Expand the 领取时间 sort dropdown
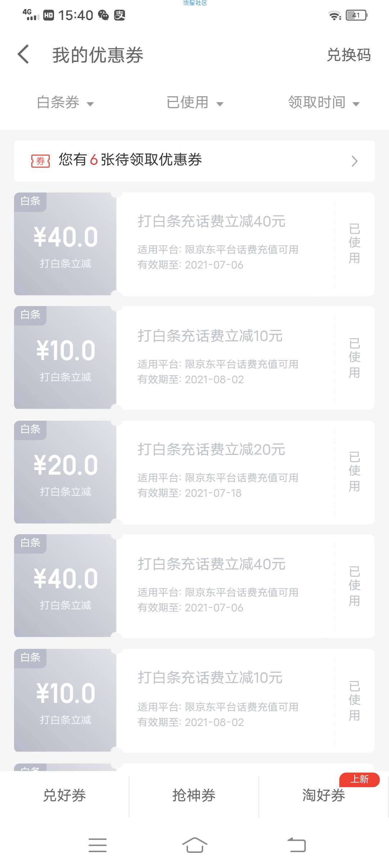This screenshot has height=868, width=389. (x=323, y=103)
